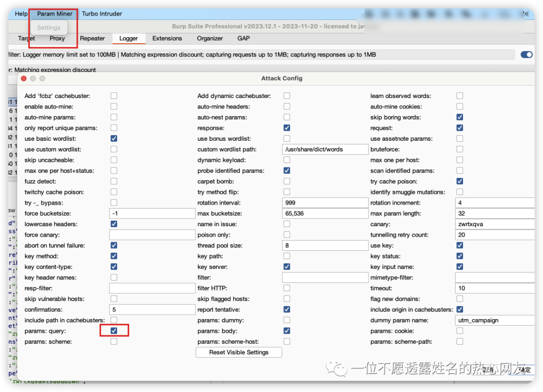Open the Organizer tab
Viewport: 543px width, 392px height.
coord(210,38)
